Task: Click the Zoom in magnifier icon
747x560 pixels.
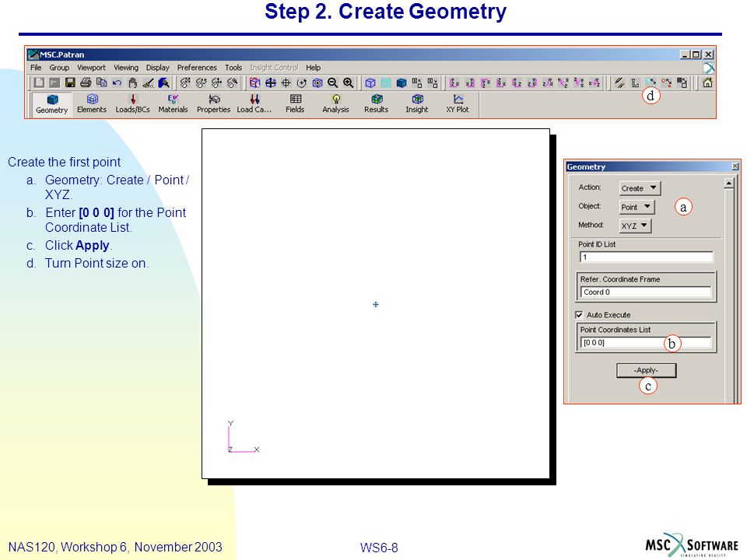Action: pyautogui.click(x=349, y=83)
